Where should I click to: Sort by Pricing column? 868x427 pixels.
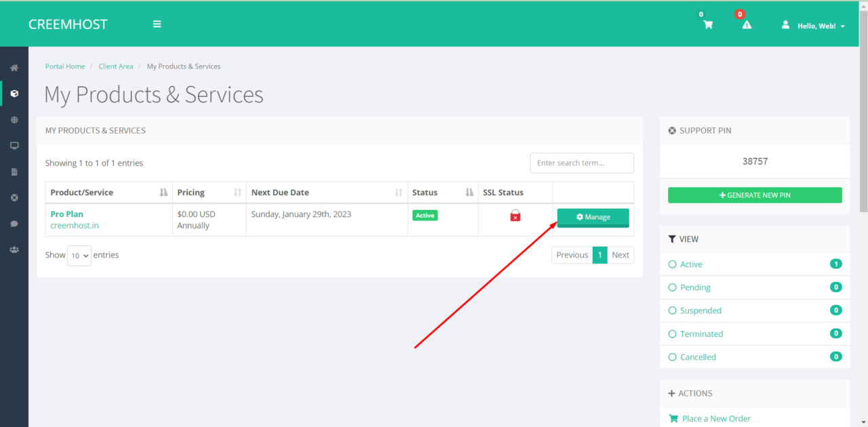[x=209, y=192]
